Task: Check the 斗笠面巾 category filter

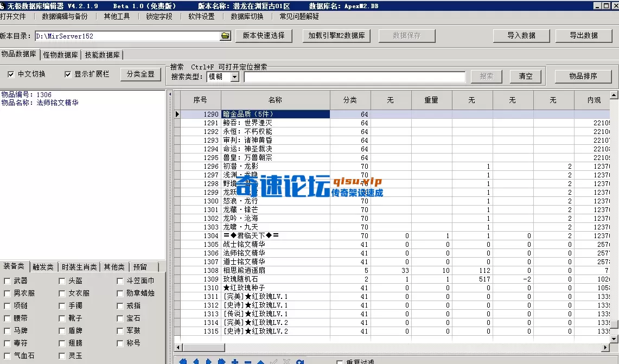Action: (x=120, y=281)
